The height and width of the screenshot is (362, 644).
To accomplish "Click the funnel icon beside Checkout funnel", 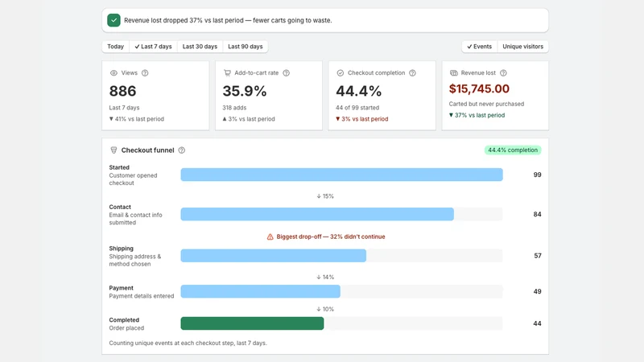I will (114, 150).
